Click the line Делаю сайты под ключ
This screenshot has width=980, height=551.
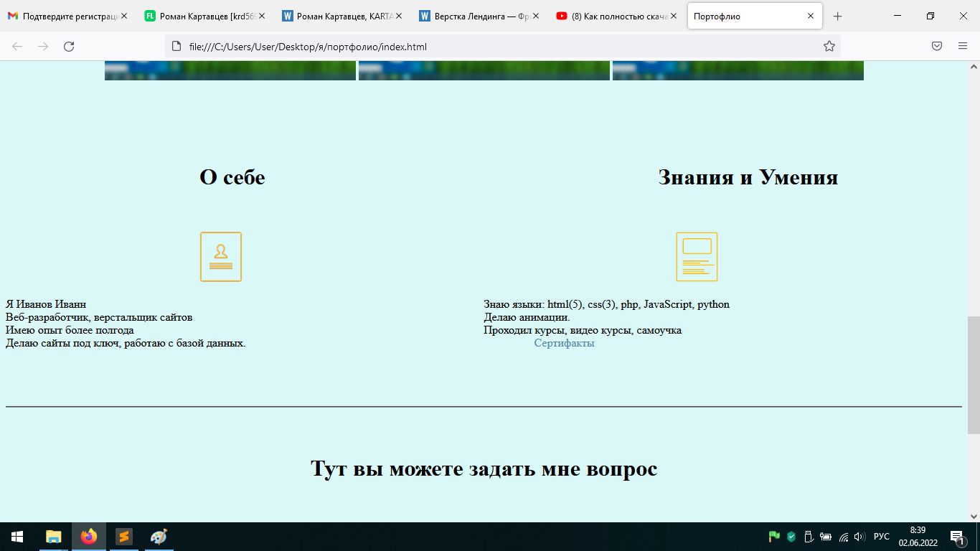pos(126,344)
